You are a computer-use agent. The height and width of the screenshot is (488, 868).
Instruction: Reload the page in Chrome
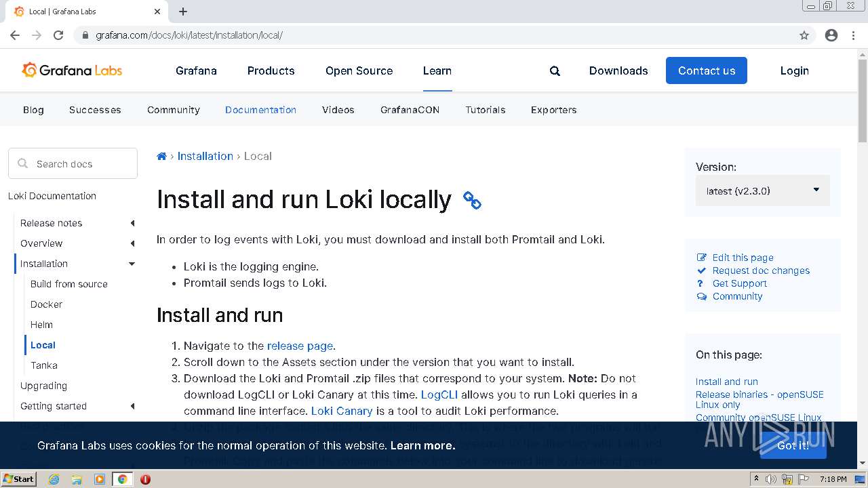point(58,35)
